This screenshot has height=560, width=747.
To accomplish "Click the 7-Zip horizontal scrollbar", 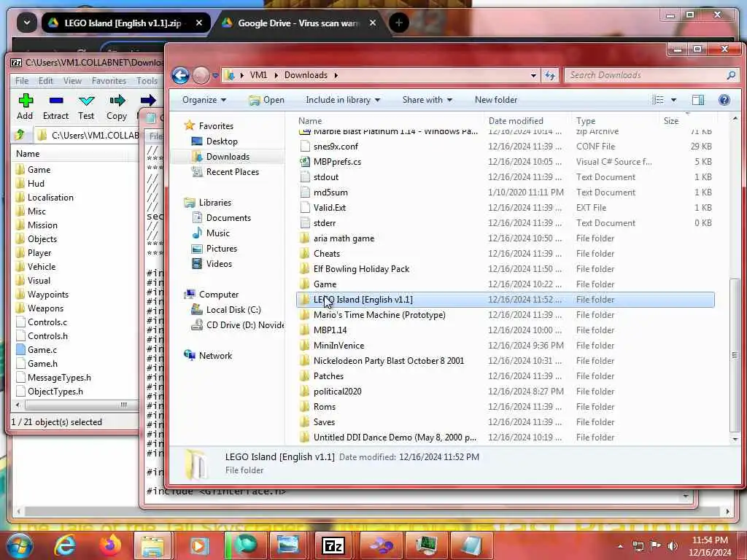I will pyautogui.click(x=76, y=405).
